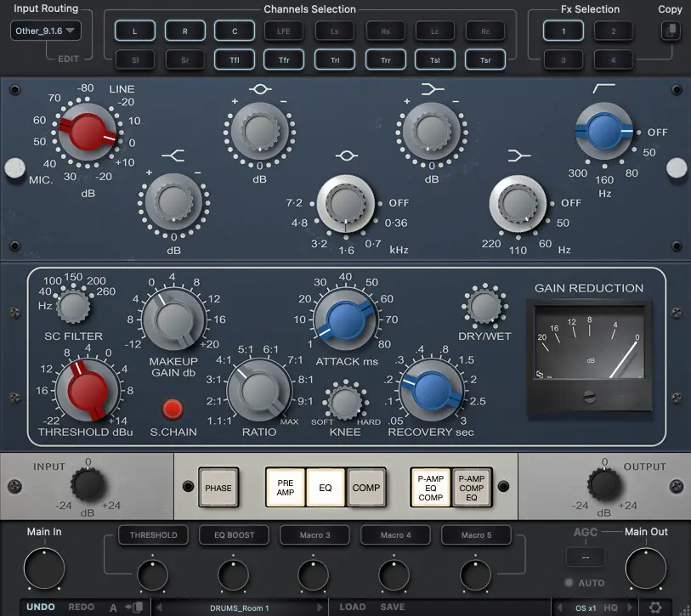Toggle the L channel selection

point(135,31)
